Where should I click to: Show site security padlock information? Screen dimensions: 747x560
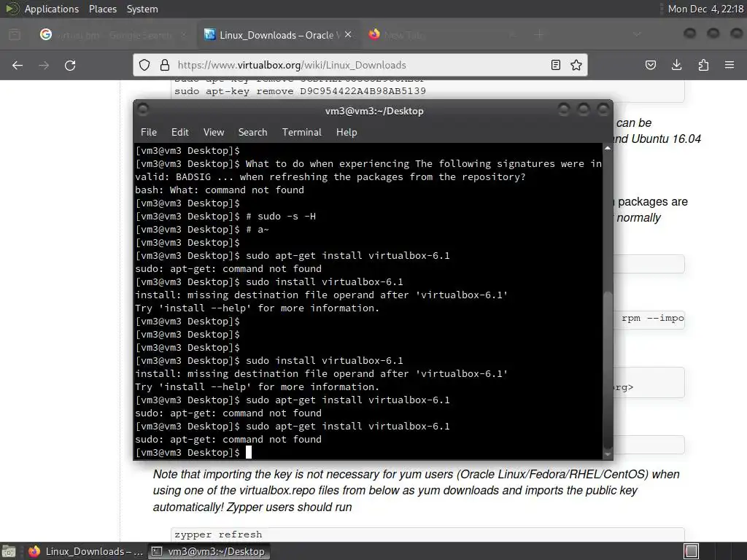pyautogui.click(x=164, y=65)
